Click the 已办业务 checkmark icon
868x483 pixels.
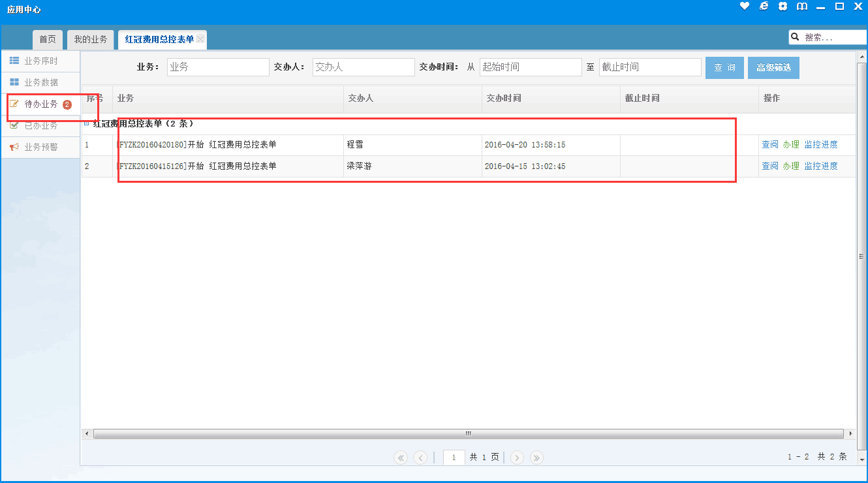point(14,125)
